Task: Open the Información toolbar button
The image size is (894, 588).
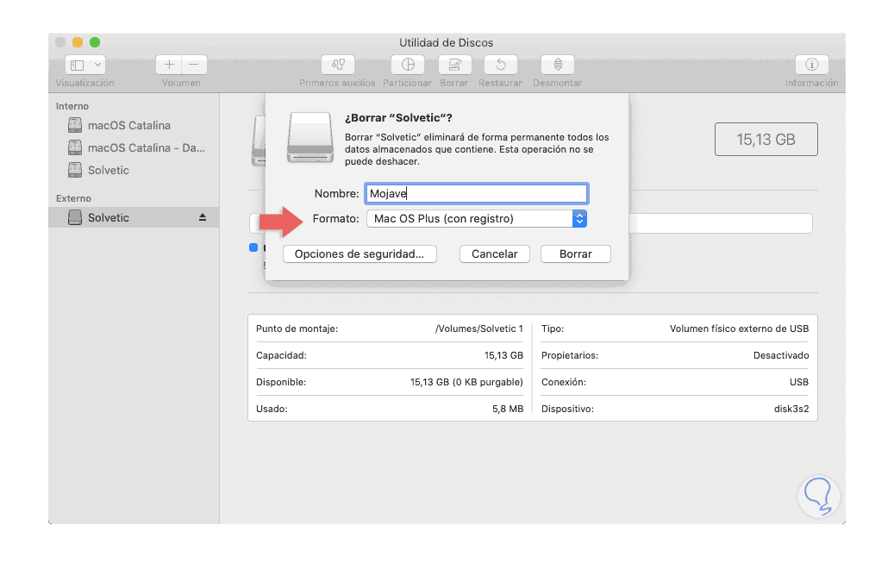Action: point(811,65)
